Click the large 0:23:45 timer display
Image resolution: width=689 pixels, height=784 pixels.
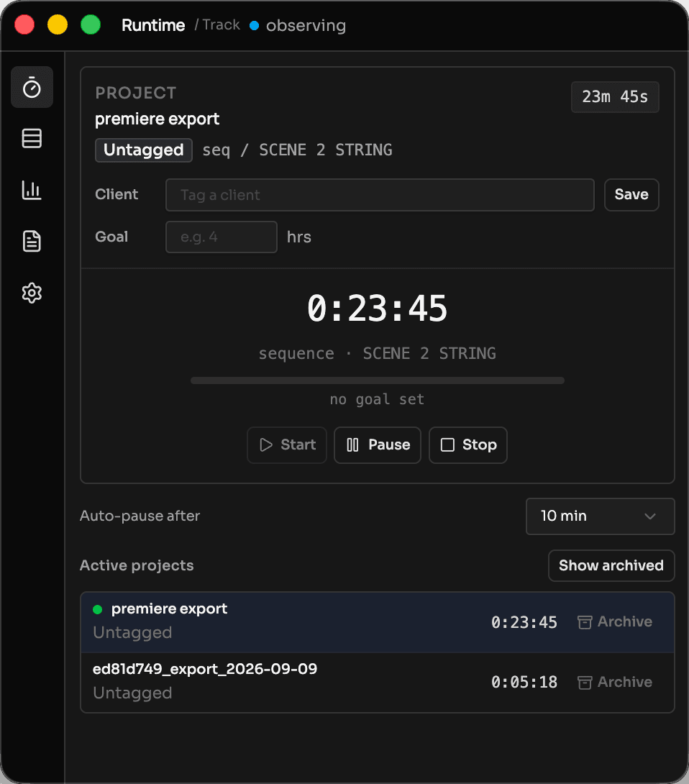click(378, 309)
